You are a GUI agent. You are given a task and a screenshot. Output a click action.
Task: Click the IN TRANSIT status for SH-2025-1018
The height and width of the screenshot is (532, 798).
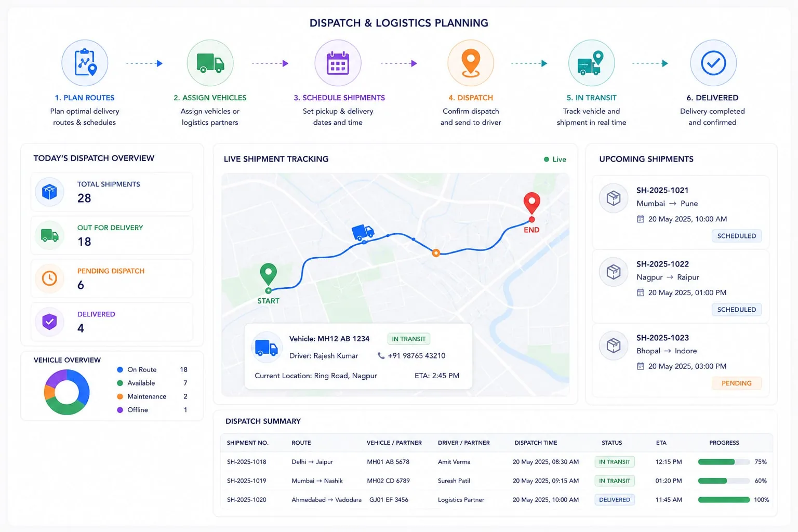tap(615, 462)
